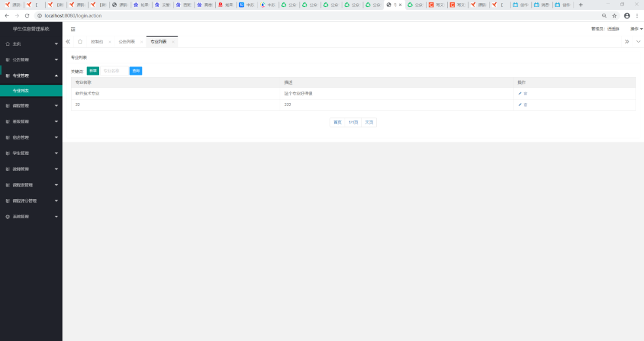Expand 教师管理 sidebar menu

[x=31, y=169]
